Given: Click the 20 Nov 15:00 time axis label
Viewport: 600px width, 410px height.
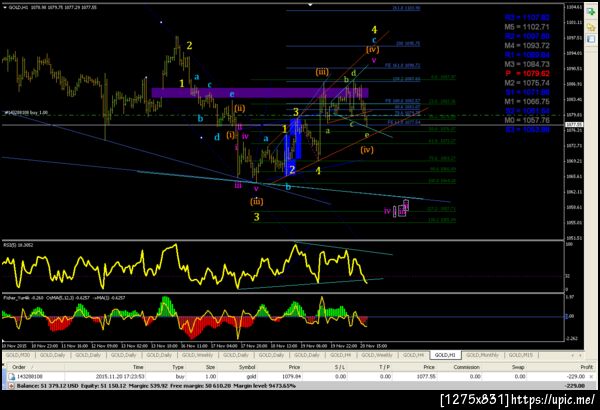Looking at the screenshot, I should coord(374,346).
